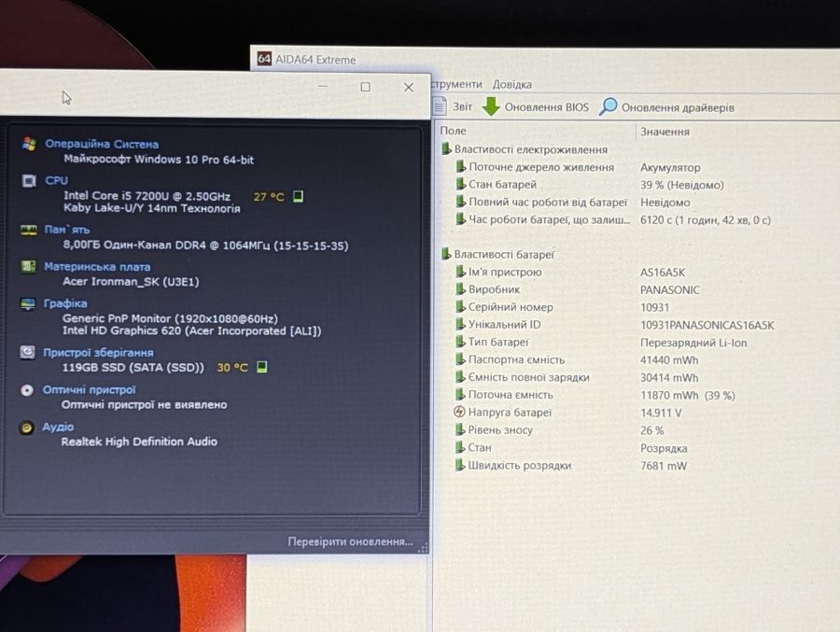Minimize the Speccy window
The image size is (840, 632).
pyautogui.click(x=323, y=86)
